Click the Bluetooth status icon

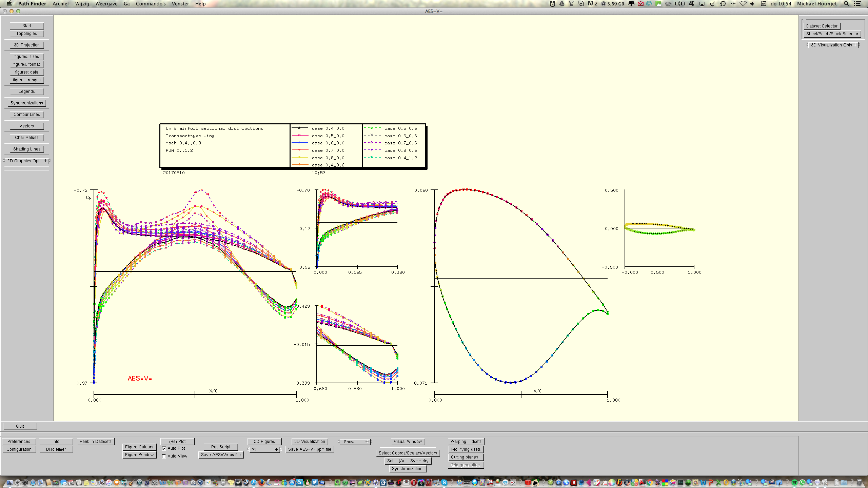[733, 4]
